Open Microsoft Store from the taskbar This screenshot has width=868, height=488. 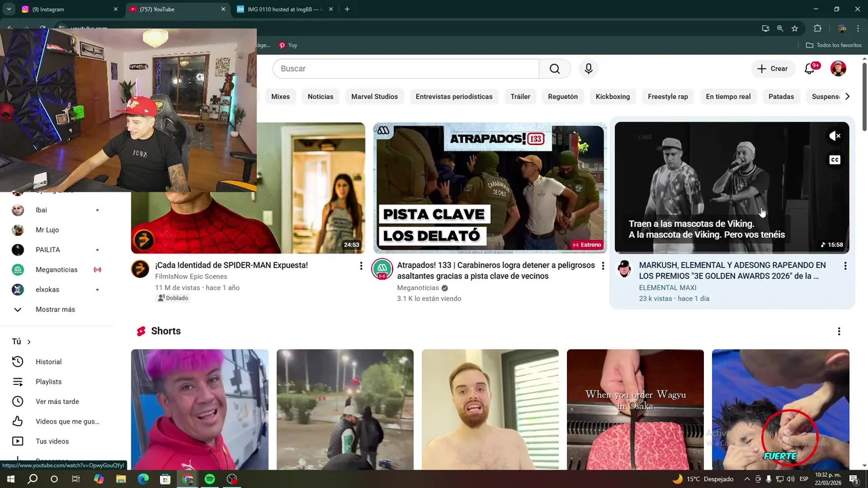coord(165,479)
